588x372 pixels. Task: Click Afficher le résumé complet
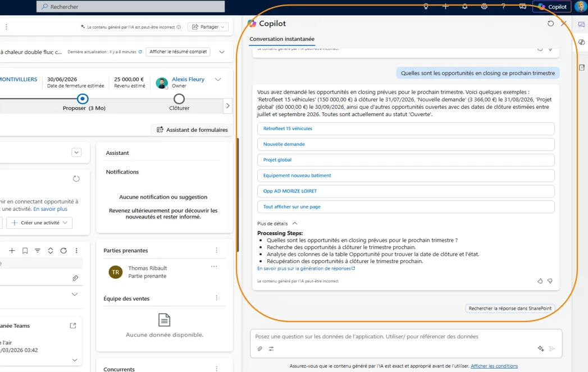click(178, 52)
